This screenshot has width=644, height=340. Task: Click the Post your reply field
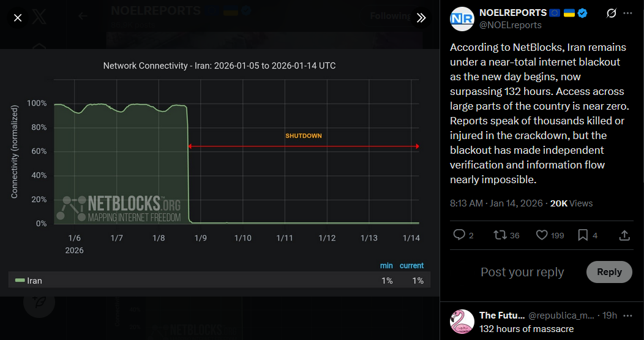522,272
